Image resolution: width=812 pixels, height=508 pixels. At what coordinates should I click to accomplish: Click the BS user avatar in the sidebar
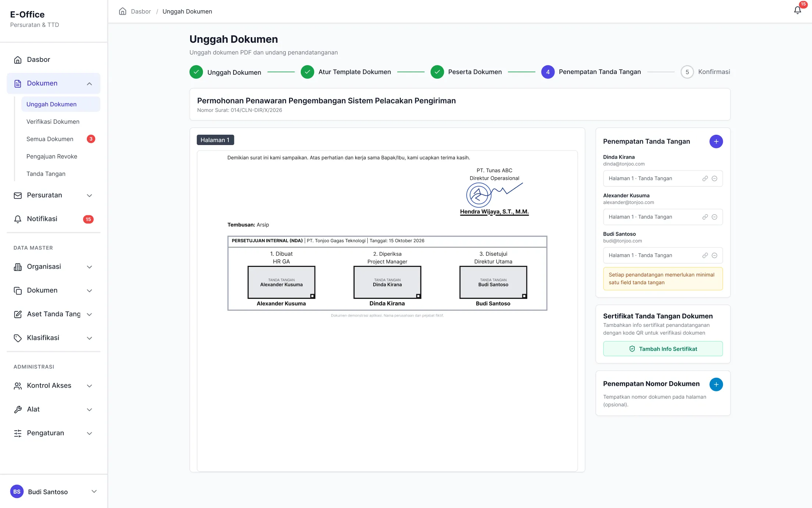pos(17,491)
